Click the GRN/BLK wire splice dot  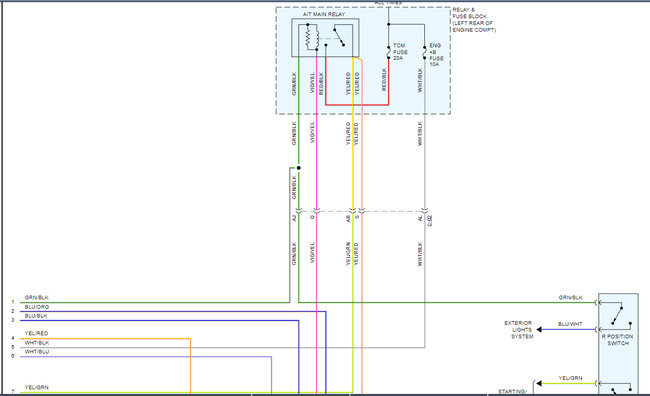[x=298, y=168]
